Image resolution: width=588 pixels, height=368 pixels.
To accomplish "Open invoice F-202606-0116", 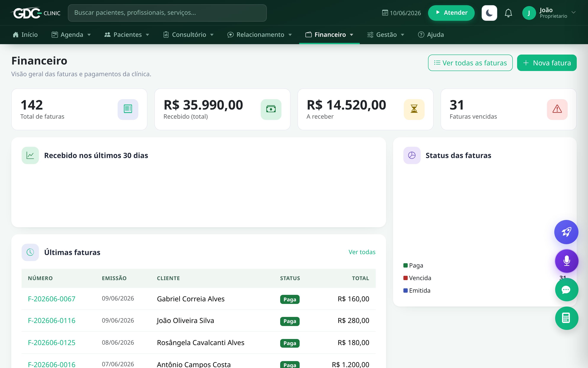I will pyautogui.click(x=51, y=321).
